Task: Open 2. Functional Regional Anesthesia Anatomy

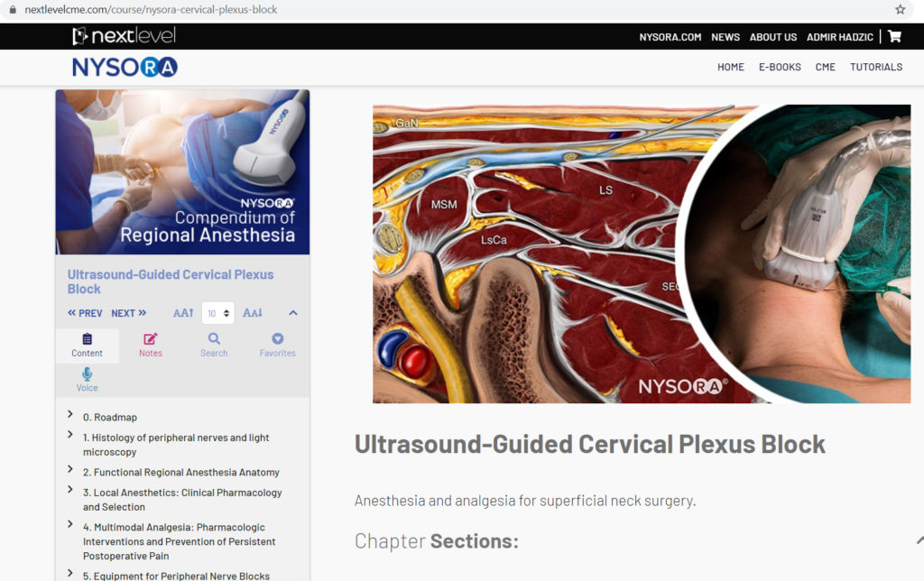Action: (x=180, y=473)
